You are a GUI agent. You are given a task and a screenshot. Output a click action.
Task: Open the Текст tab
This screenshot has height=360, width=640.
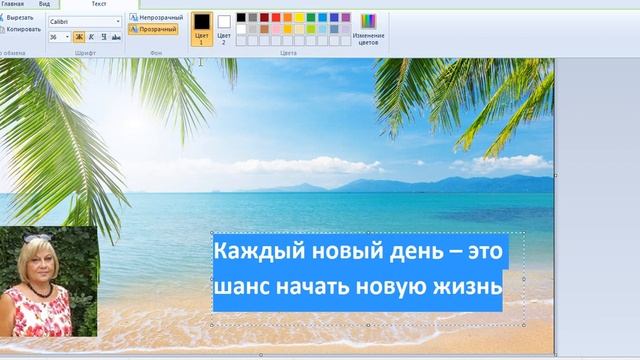pos(99,4)
